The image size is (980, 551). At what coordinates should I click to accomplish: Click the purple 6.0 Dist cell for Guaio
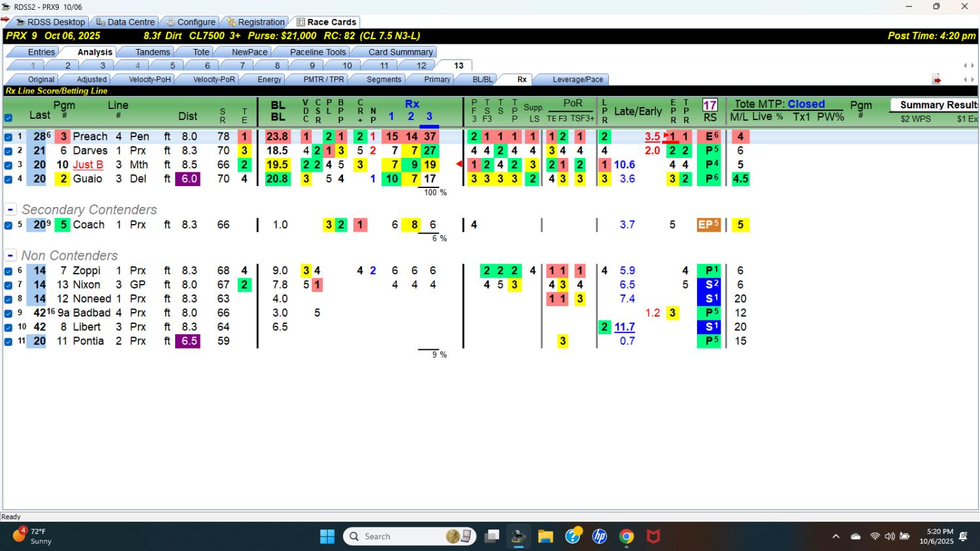coord(188,179)
